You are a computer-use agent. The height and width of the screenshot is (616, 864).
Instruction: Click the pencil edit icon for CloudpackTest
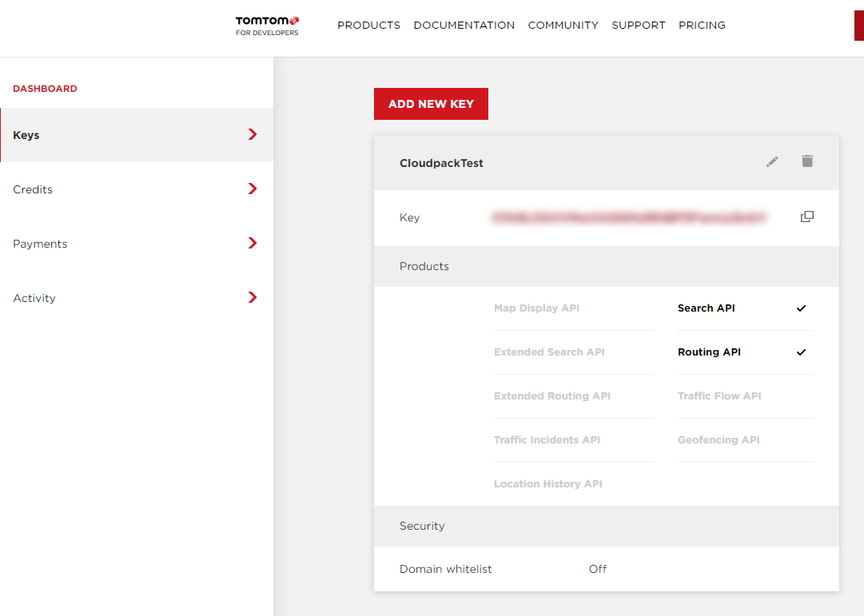click(x=772, y=162)
